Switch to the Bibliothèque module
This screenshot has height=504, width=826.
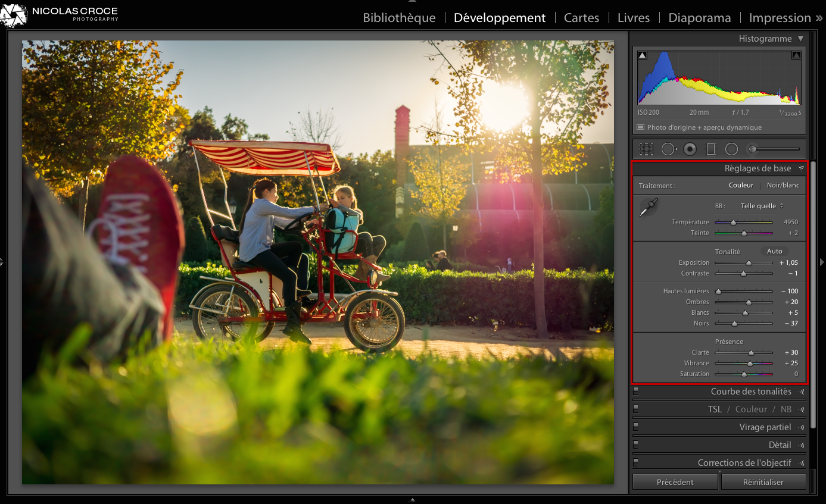pyautogui.click(x=398, y=18)
